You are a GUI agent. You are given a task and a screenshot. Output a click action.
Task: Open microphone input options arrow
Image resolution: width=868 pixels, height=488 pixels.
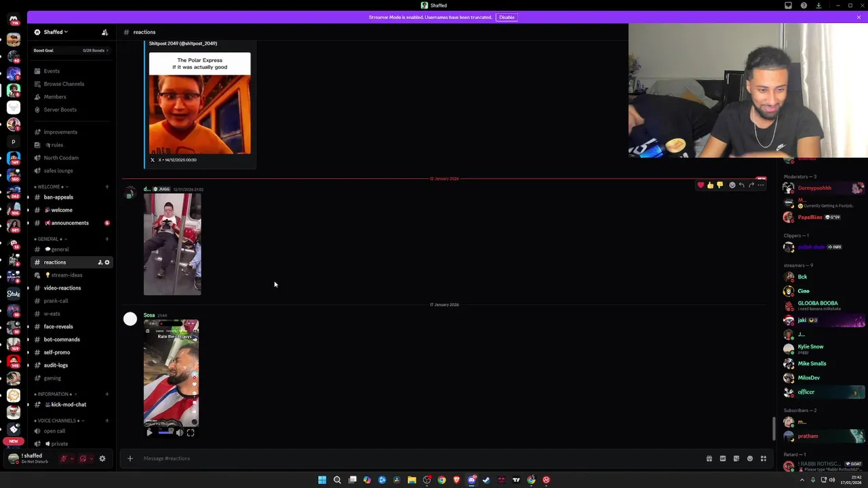coord(72,459)
